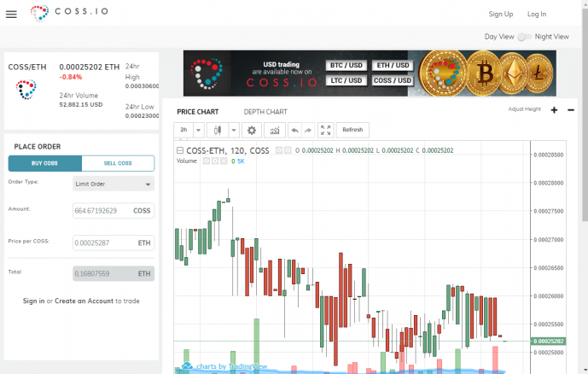Click LTC / USD on the banner
This screenshot has width=588, height=374.
click(346, 80)
